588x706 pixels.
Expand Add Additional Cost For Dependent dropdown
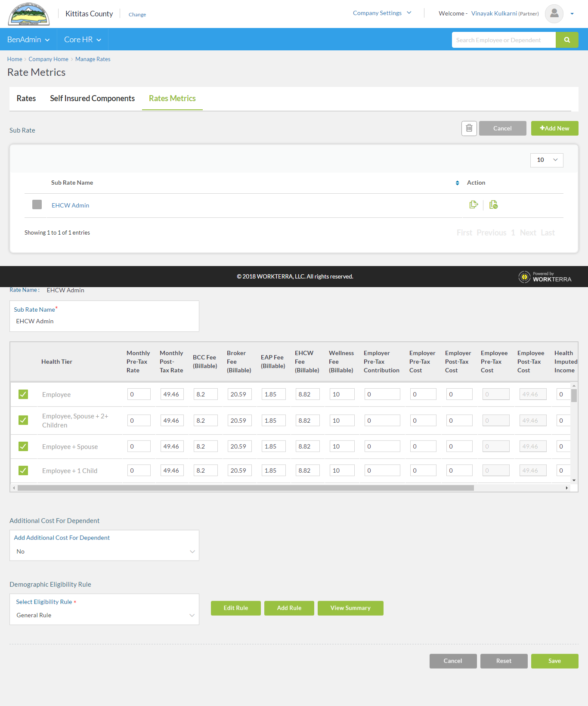pos(104,551)
